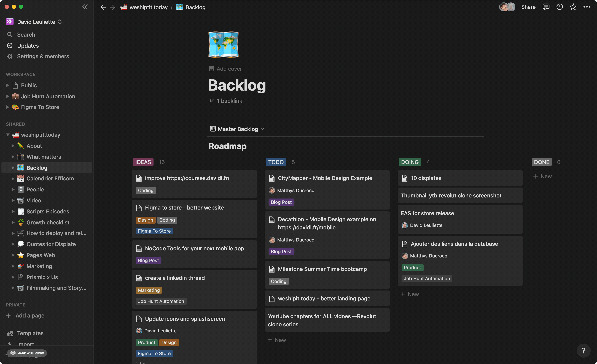Favorite this page with the star icon
The width and height of the screenshot is (597, 364).
(573, 7)
